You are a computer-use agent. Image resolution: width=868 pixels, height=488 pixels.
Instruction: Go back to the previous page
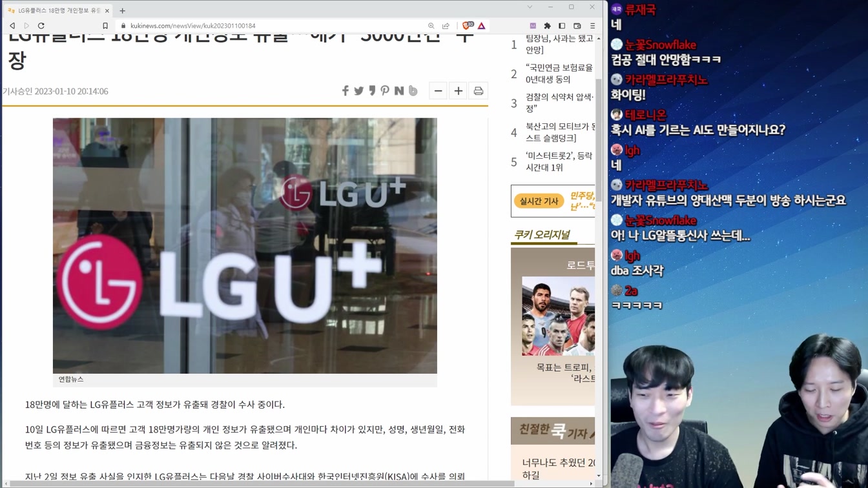[x=12, y=26]
